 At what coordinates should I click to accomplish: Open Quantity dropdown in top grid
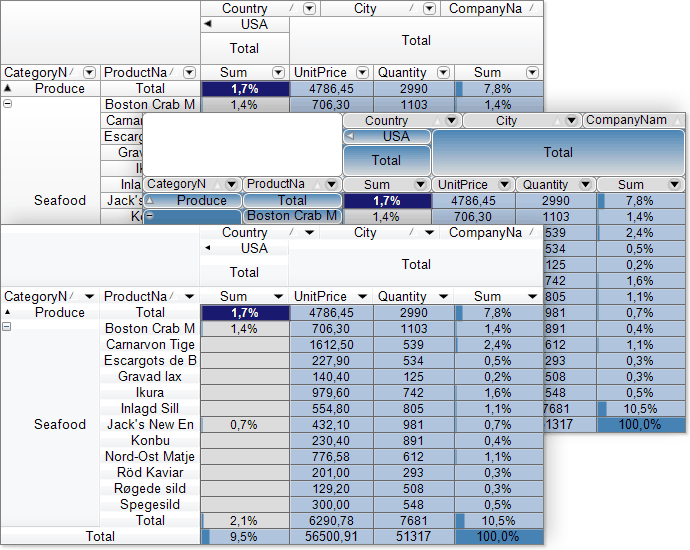coord(444,72)
